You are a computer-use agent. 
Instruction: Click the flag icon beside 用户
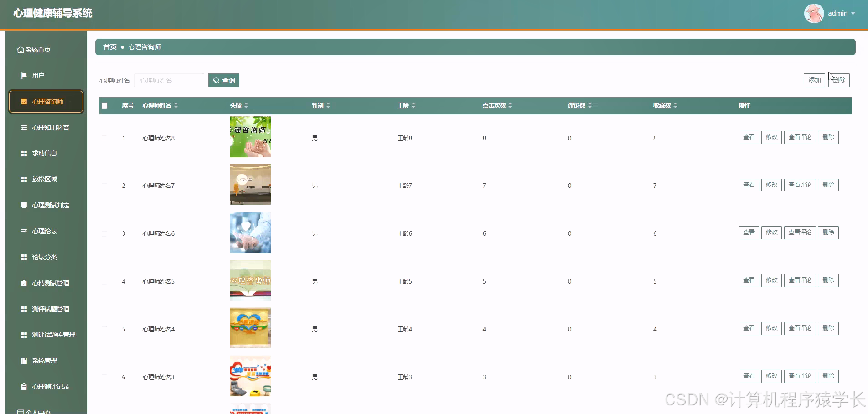point(24,75)
